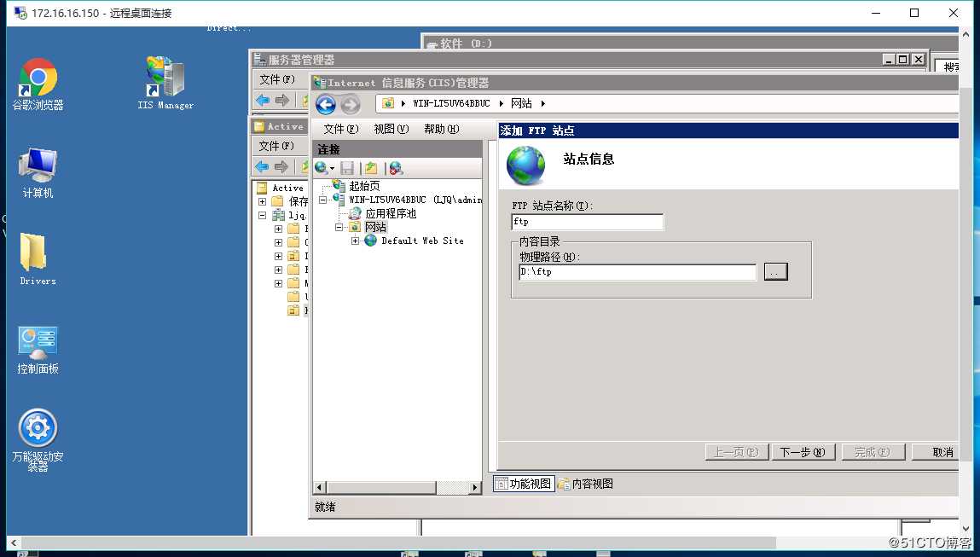Maximize the 服务器管理器 window
This screenshot has height=557, width=980.
click(902, 60)
